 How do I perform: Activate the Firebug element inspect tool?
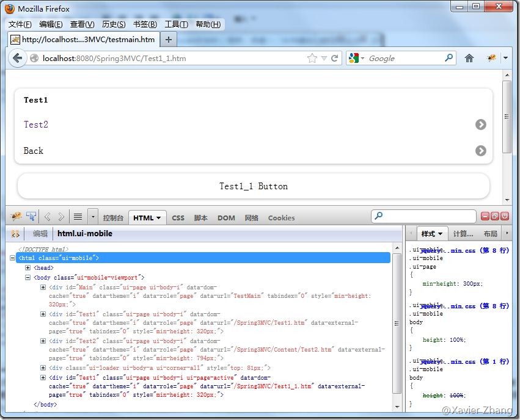coord(31,217)
